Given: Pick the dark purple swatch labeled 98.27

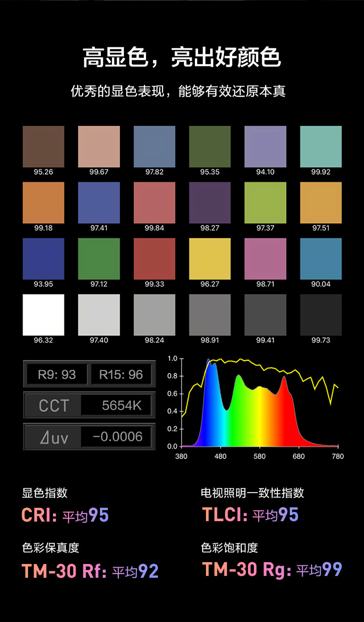Looking at the screenshot, I should pos(210,203).
